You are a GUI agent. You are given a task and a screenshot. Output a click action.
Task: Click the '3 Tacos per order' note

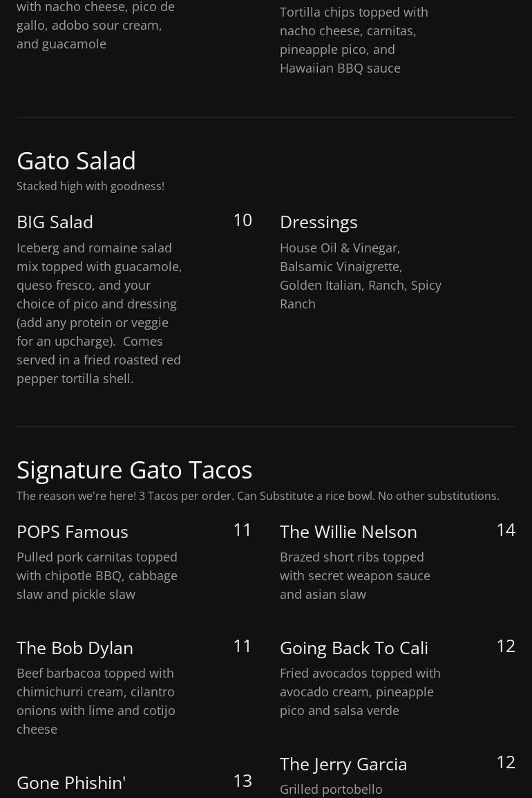(257, 496)
